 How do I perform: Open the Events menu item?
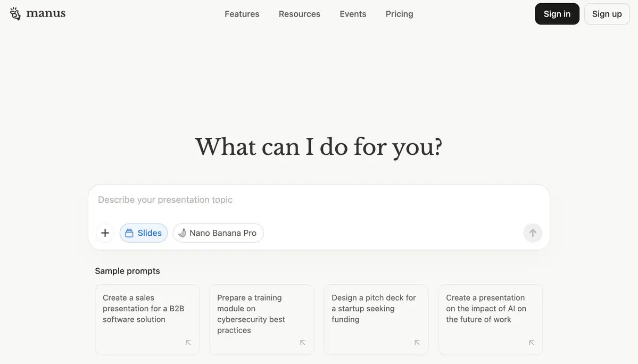[353, 14]
